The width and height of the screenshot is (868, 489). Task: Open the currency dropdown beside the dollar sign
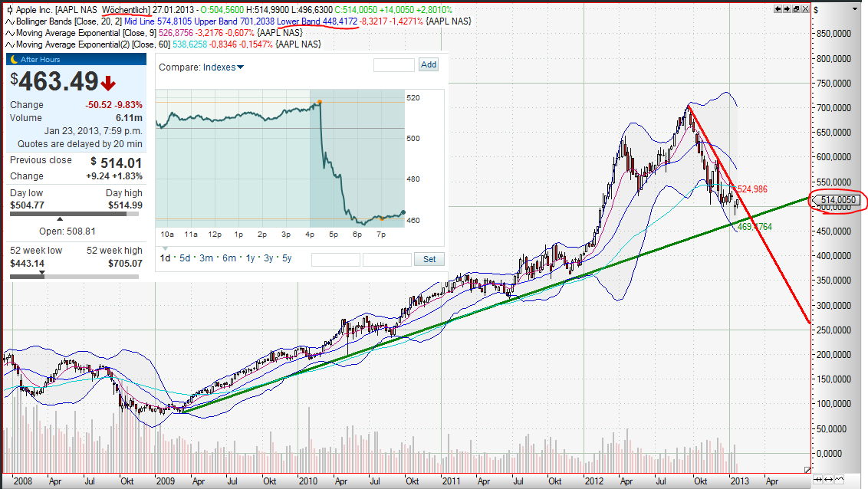(853, 8)
